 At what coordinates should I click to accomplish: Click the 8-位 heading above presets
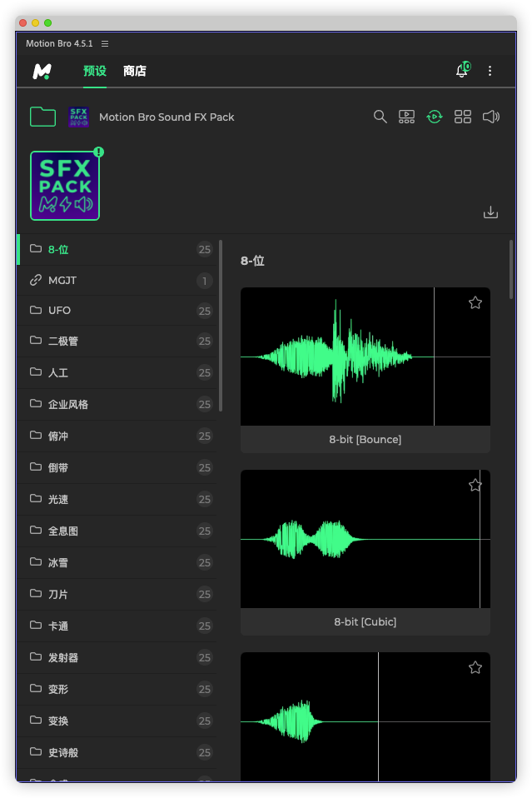point(252,261)
